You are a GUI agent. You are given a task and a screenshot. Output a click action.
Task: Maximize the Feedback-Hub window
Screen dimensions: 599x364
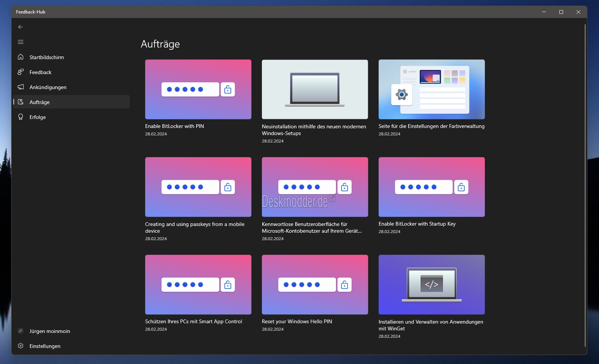coord(561,12)
